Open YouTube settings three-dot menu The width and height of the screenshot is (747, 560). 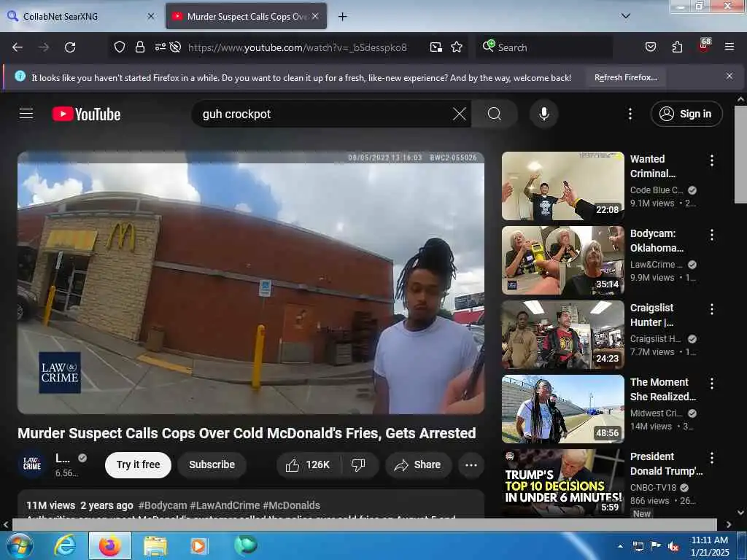pyautogui.click(x=630, y=114)
